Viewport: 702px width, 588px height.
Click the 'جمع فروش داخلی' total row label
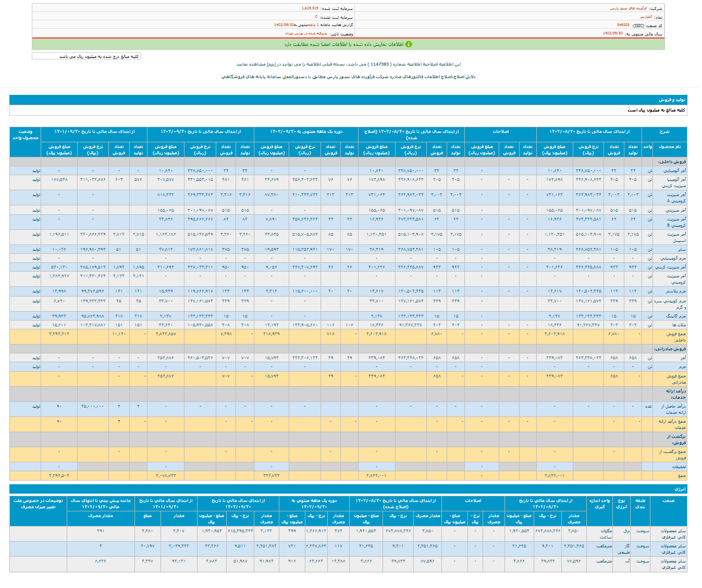pos(675,336)
